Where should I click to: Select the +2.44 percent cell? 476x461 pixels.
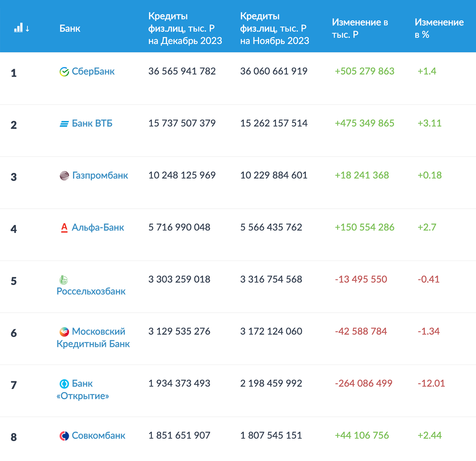click(429, 435)
